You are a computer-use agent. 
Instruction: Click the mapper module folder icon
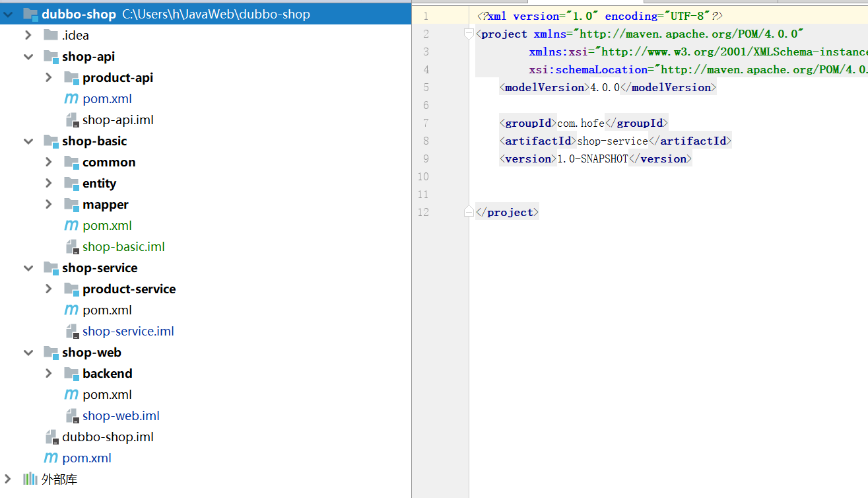tap(71, 204)
